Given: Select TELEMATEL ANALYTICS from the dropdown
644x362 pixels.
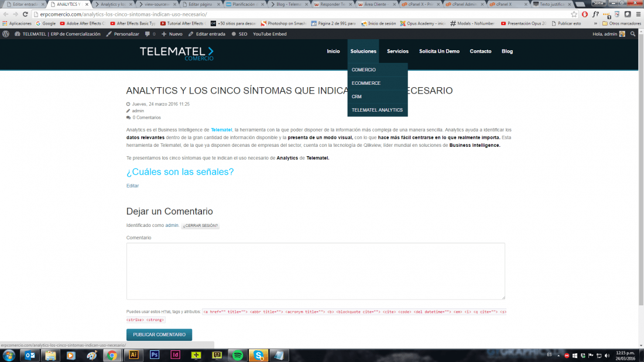Looking at the screenshot, I should coord(378,110).
